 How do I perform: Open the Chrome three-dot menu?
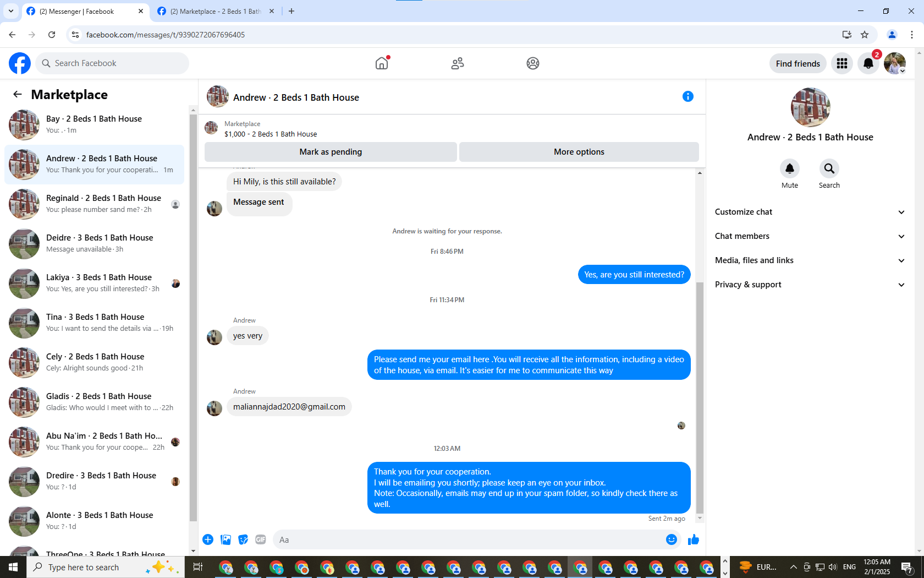912,35
